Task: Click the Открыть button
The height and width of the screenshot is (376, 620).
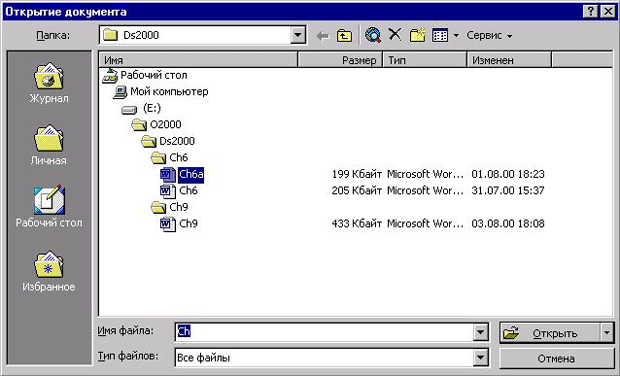Action: 550,333
